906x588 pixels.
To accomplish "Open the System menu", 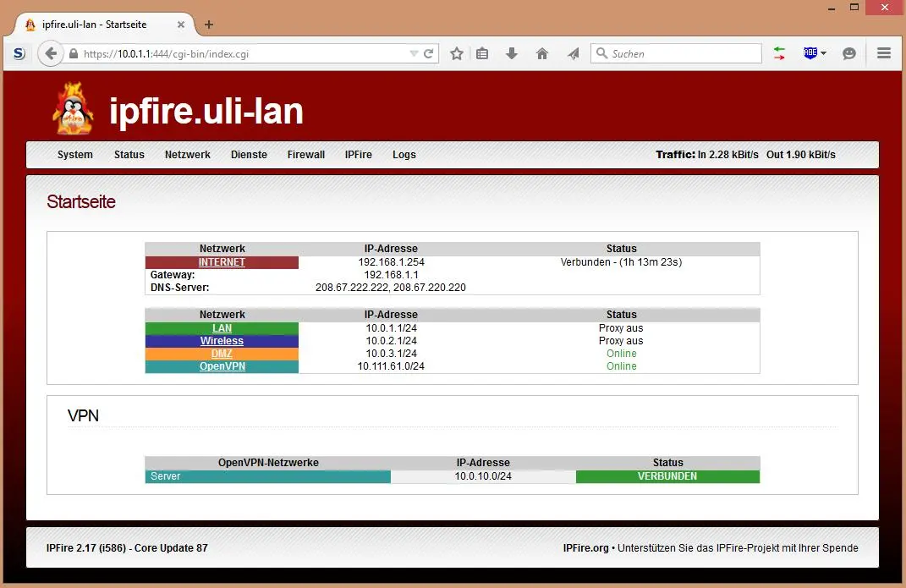I will pyautogui.click(x=75, y=155).
